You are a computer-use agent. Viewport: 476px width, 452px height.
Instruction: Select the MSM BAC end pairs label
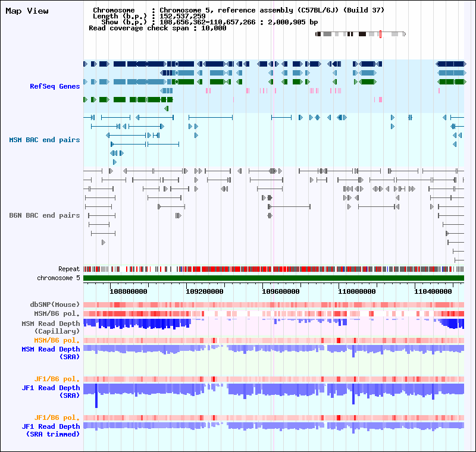(x=45, y=140)
